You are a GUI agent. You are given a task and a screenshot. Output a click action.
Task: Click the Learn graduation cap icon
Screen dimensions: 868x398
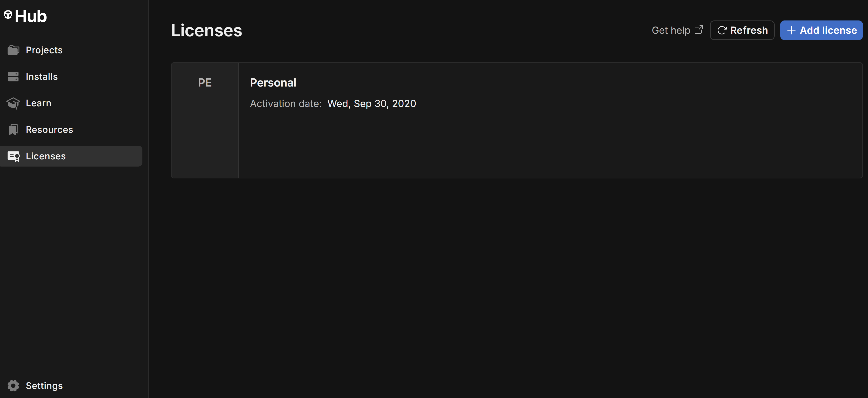(13, 103)
